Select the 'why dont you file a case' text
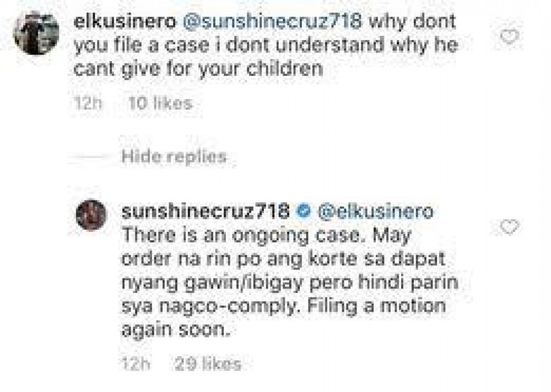 (265, 34)
